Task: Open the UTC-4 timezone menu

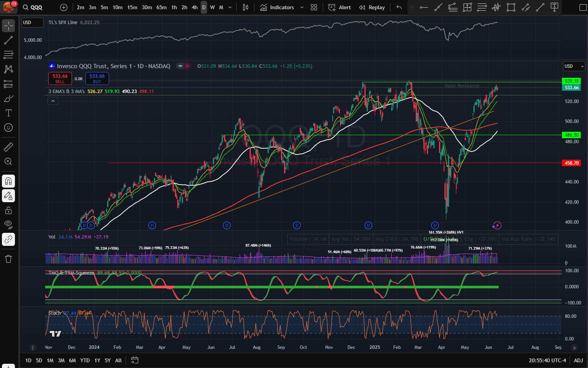Action: coord(547,360)
